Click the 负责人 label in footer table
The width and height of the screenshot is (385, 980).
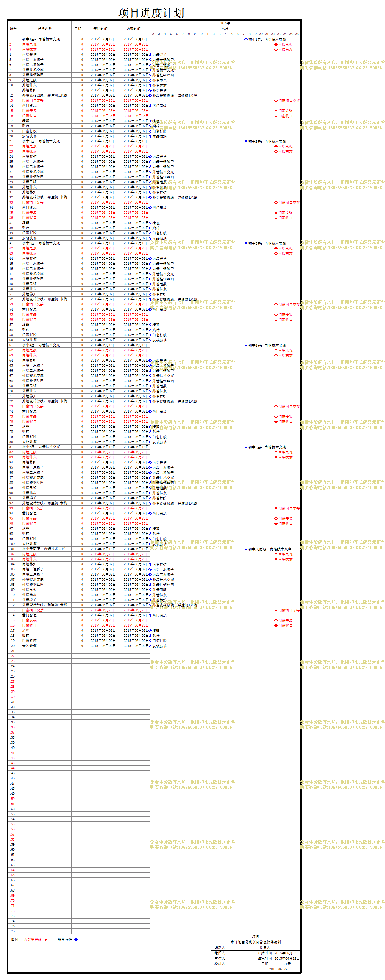click(x=265, y=948)
